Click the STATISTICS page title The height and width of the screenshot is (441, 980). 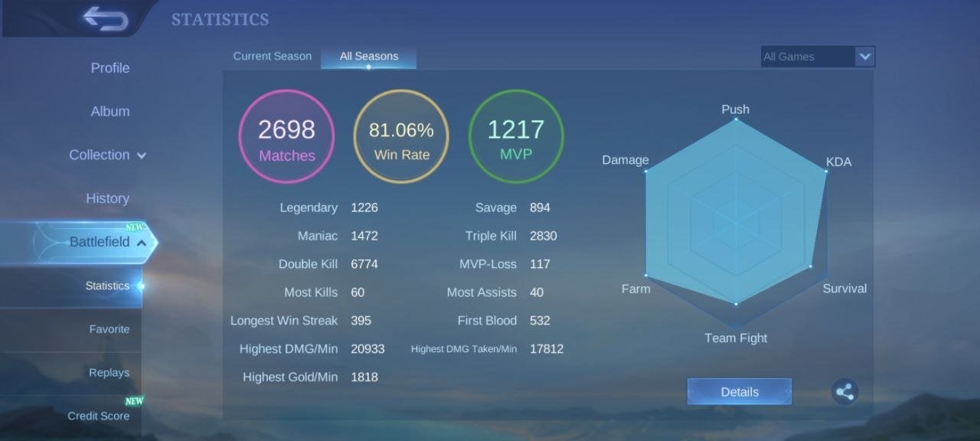coord(220,20)
